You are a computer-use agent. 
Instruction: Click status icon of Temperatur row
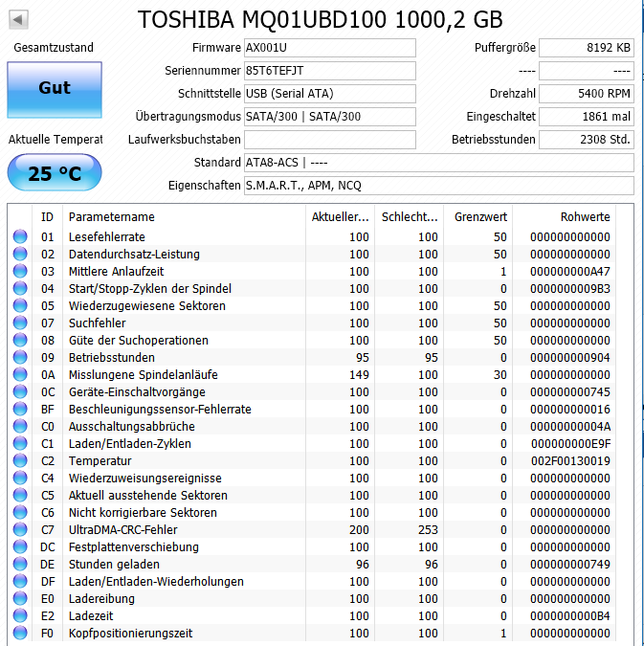coord(20,461)
